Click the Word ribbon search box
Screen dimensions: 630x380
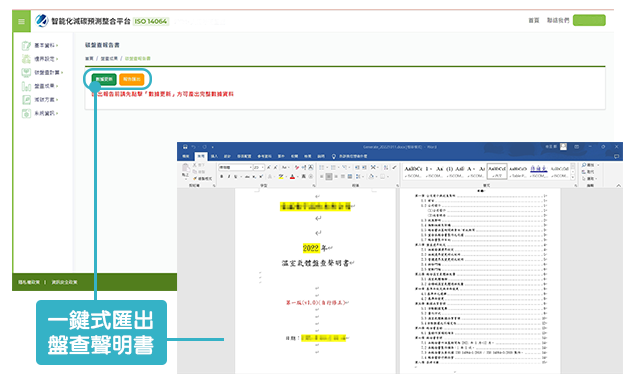350,156
